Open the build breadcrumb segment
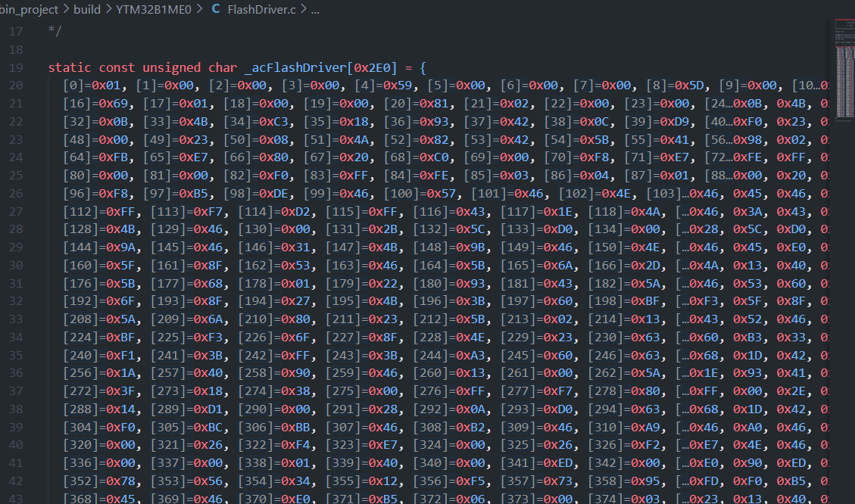Viewport: 855px width, 504px height. tap(87, 9)
